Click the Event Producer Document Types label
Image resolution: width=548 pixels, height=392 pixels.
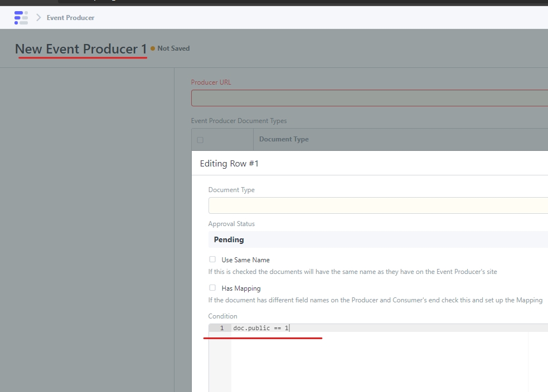[x=239, y=121]
